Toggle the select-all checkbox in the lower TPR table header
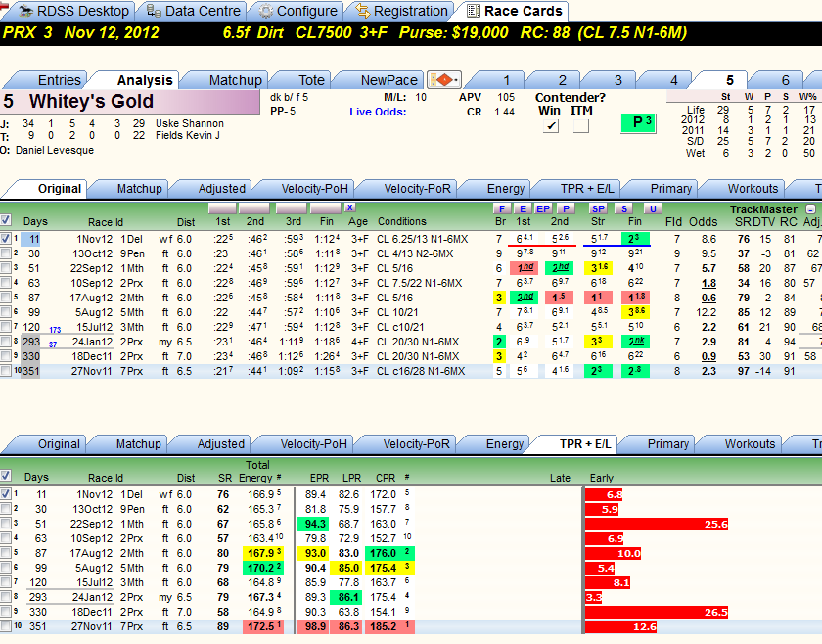 5,475
